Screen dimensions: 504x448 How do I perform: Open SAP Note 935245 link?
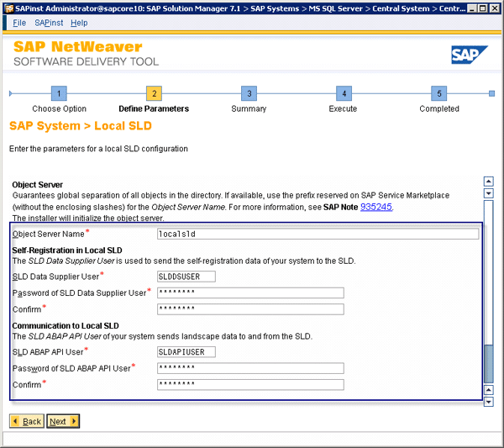coord(375,207)
